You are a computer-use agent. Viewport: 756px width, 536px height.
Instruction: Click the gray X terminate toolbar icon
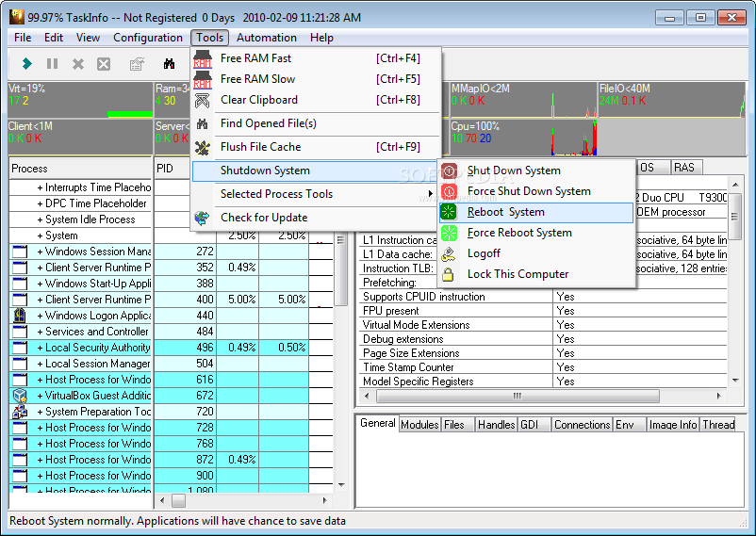[78, 64]
